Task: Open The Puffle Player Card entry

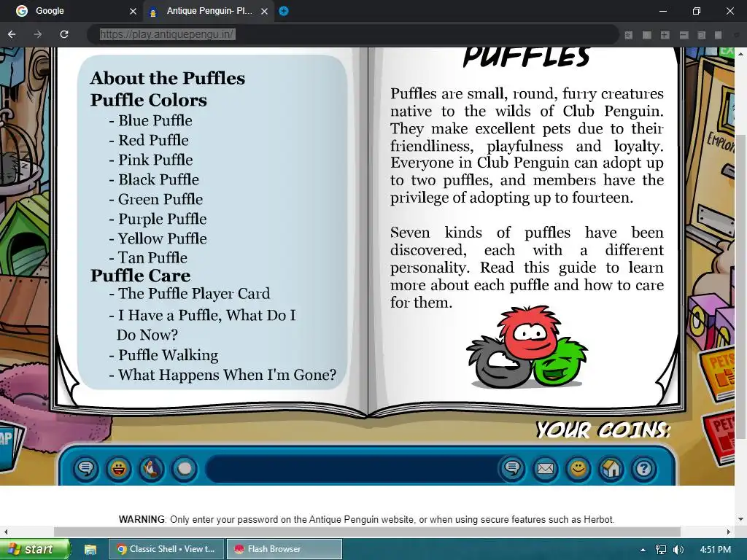Action: (190, 293)
